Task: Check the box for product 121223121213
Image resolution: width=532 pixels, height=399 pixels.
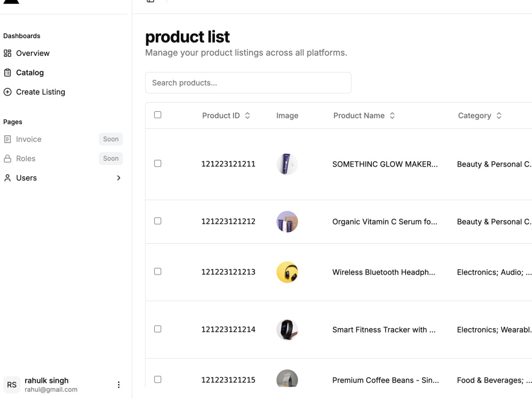Action: click(x=158, y=271)
